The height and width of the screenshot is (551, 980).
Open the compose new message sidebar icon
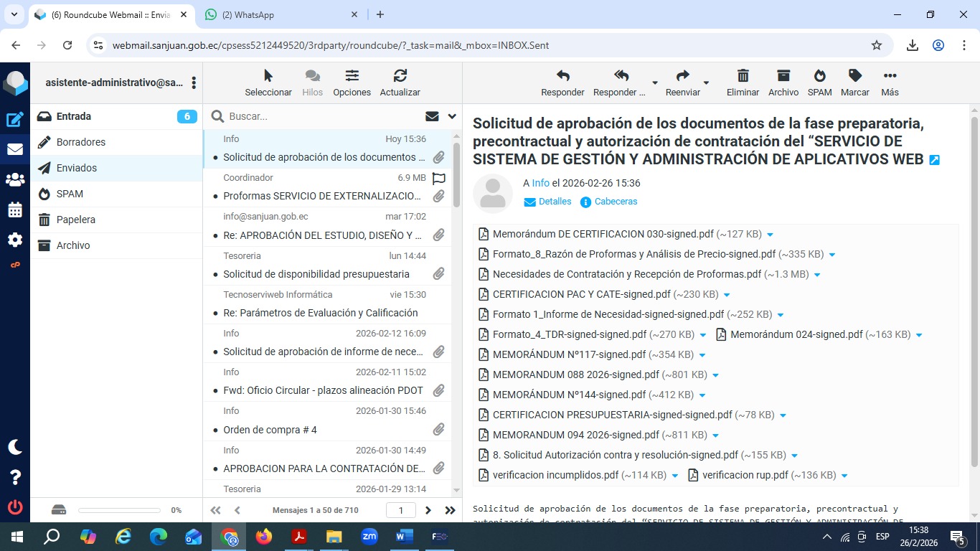[15, 120]
